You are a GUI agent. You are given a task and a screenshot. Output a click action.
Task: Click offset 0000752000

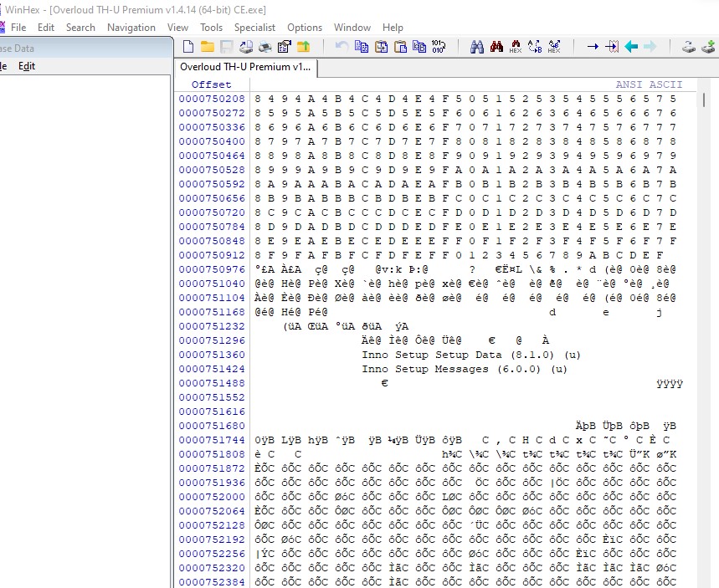(212, 497)
